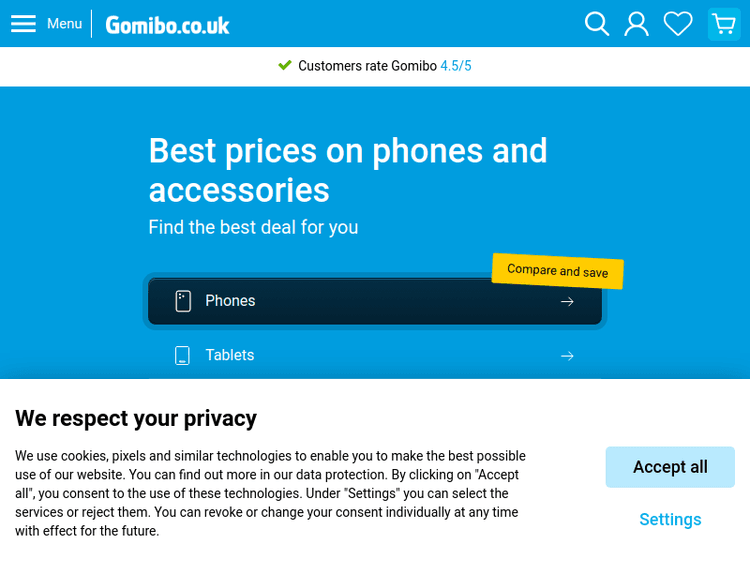Click the tablet icon beside Tablets
Viewport: 750px width, 563px height.
pyautogui.click(x=182, y=356)
